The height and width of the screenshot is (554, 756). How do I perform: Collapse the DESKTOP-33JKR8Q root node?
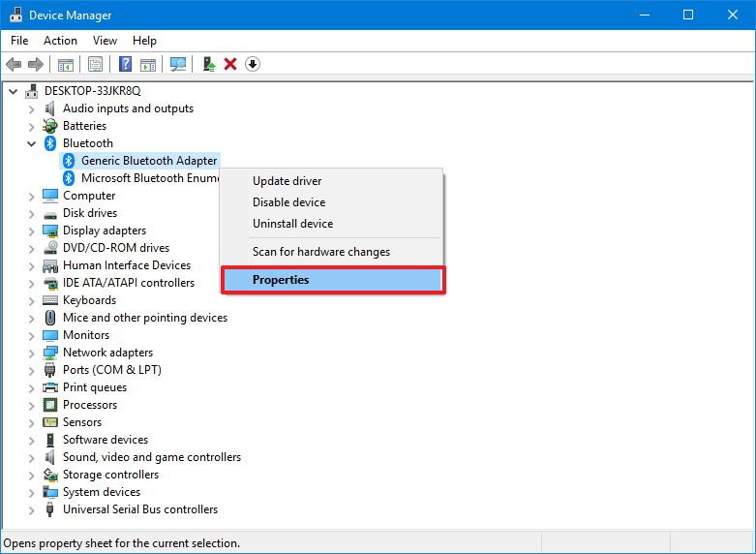click(13, 91)
